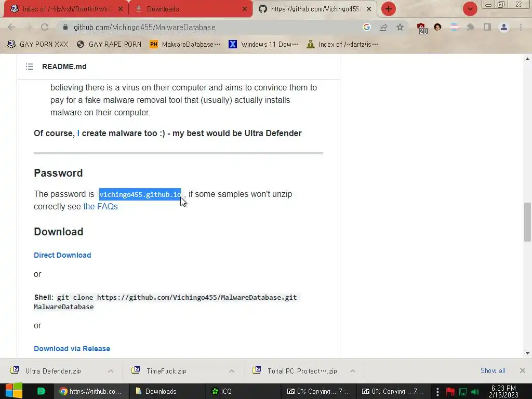Open the FAQs link
This screenshot has height=399, width=532.
coord(100,206)
